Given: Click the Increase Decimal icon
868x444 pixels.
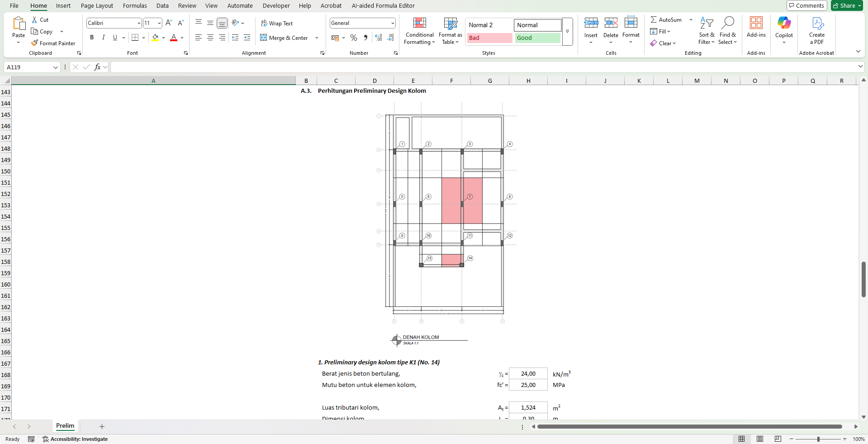Looking at the screenshot, I should pos(379,38).
